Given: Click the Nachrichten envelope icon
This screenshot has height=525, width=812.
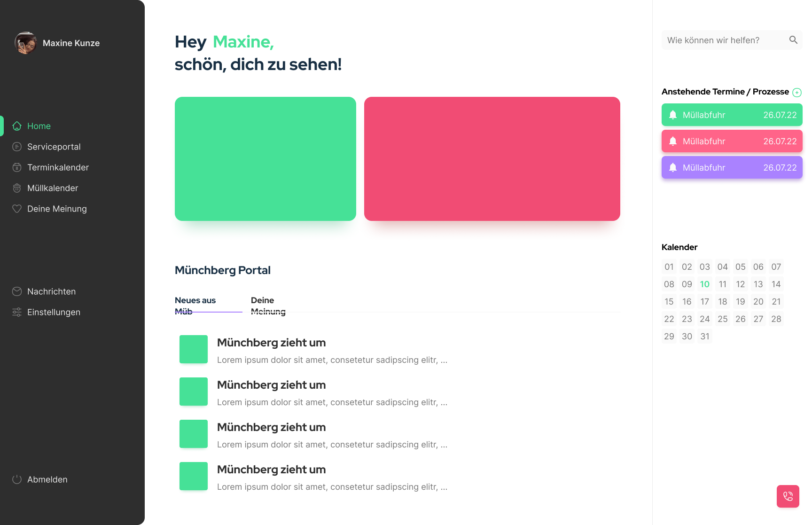Looking at the screenshot, I should click(x=17, y=291).
